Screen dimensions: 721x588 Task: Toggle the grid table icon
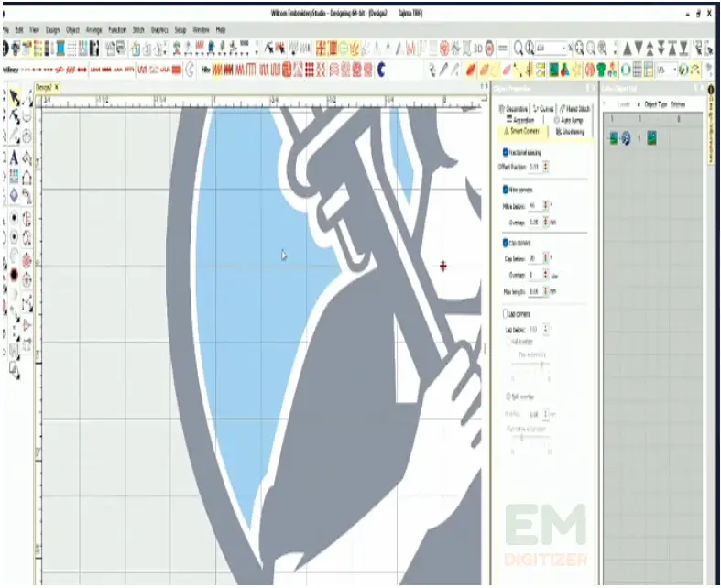(x=638, y=70)
